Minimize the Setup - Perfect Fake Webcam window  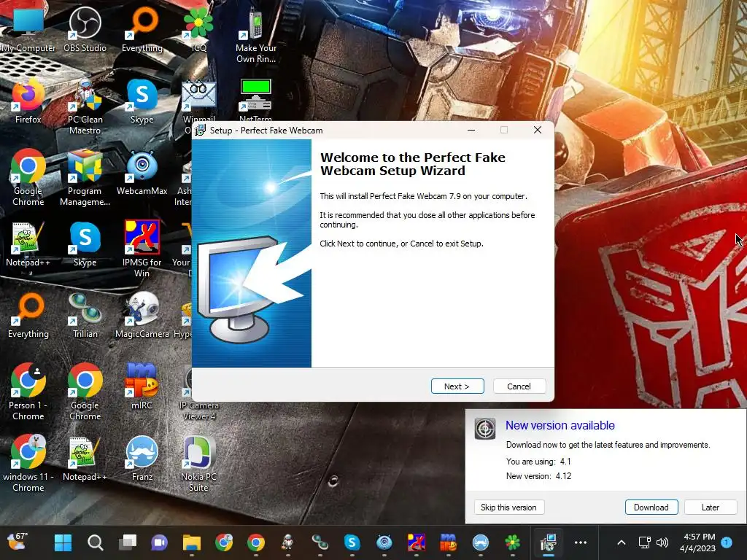coord(471,130)
